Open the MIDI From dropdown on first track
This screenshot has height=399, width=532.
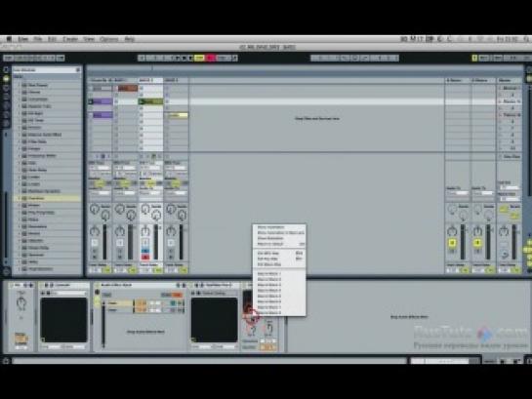[100, 168]
